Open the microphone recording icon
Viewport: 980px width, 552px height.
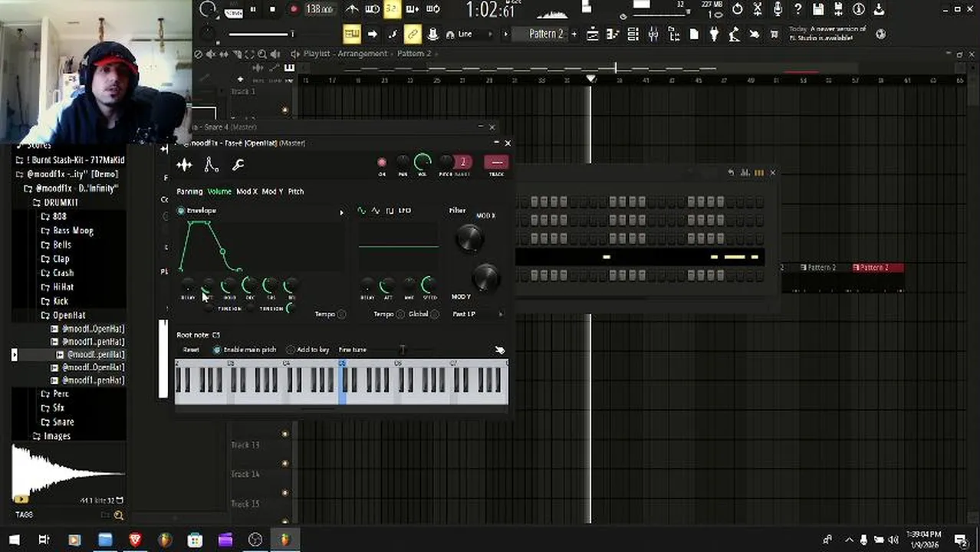pyautogui.click(x=778, y=9)
